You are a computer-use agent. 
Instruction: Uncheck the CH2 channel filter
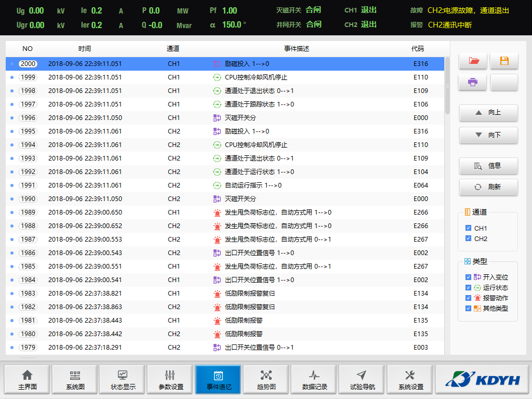tap(469, 238)
